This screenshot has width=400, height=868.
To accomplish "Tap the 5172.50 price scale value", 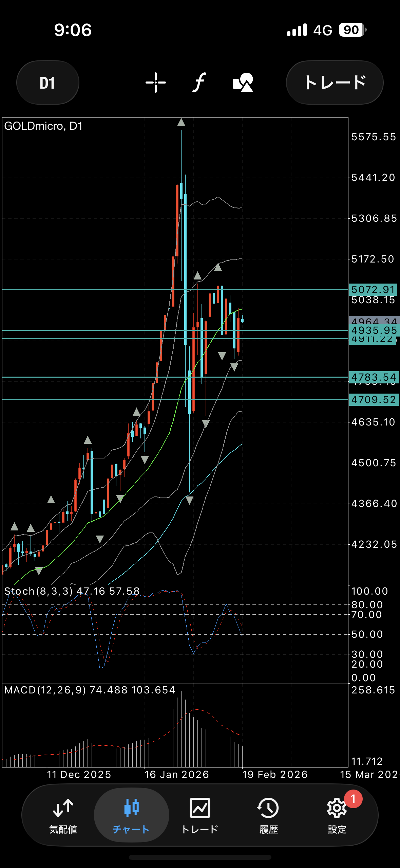I will 373,259.
